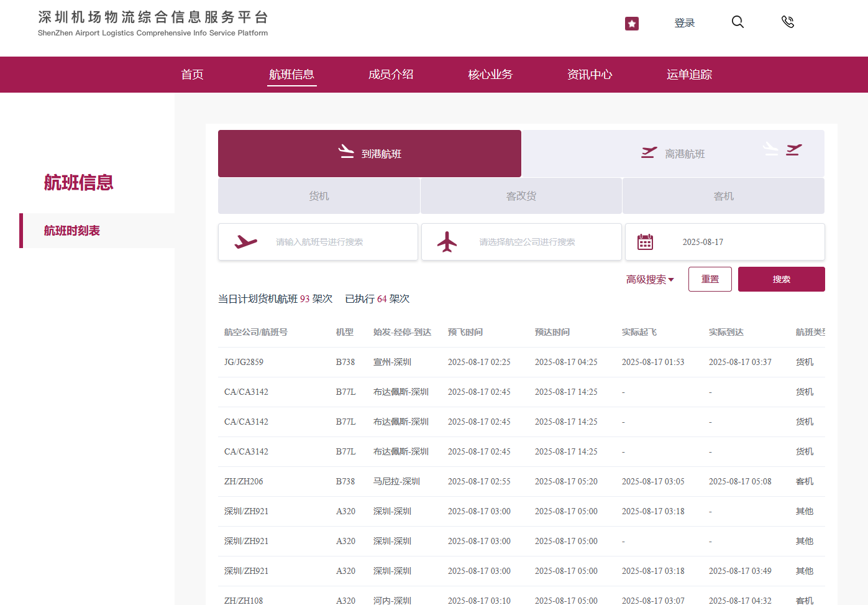868x605 pixels.
Task: Click the 宣州-深圳 route cell
Action: [x=393, y=363]
